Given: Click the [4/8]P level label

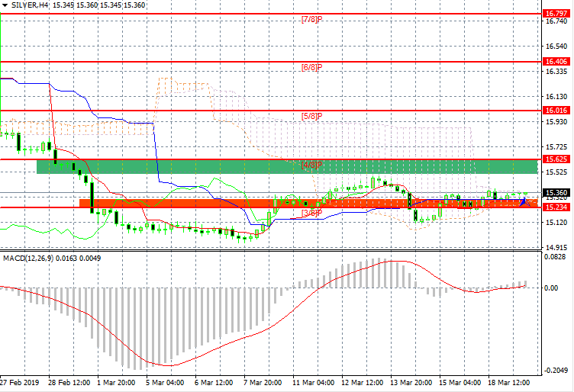Looking at the screenshot, I should (x=312, y=165).
